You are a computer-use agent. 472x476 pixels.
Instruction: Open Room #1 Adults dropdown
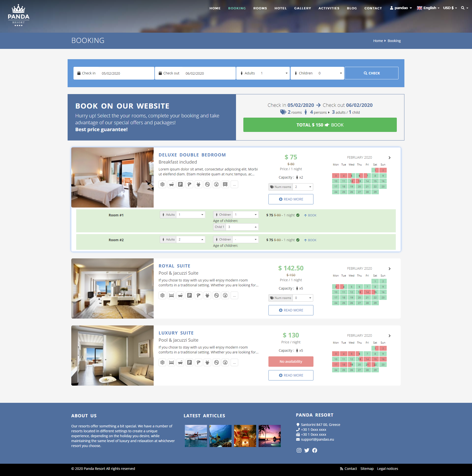point(191,215)
